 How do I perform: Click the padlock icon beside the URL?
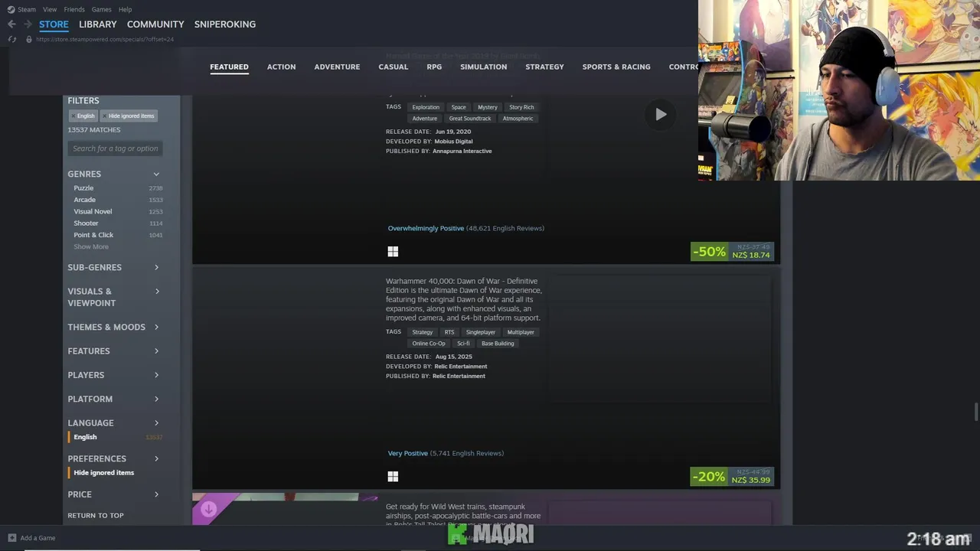29,39
